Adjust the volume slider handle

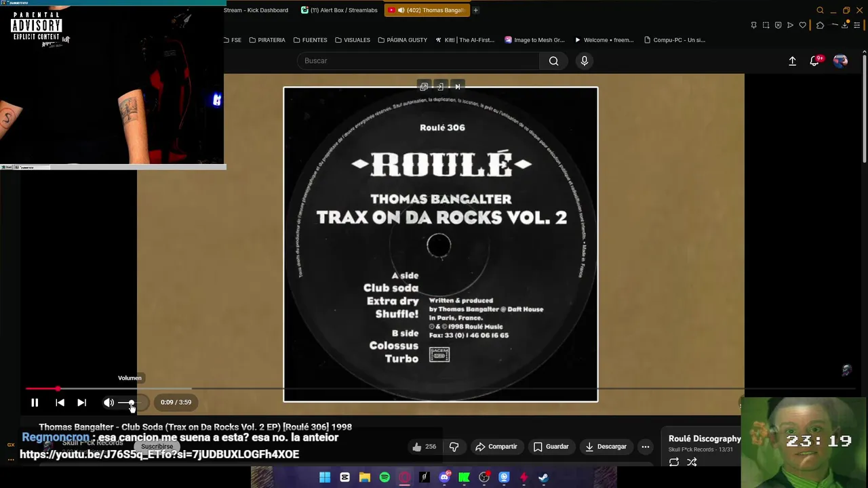(131, 403)
